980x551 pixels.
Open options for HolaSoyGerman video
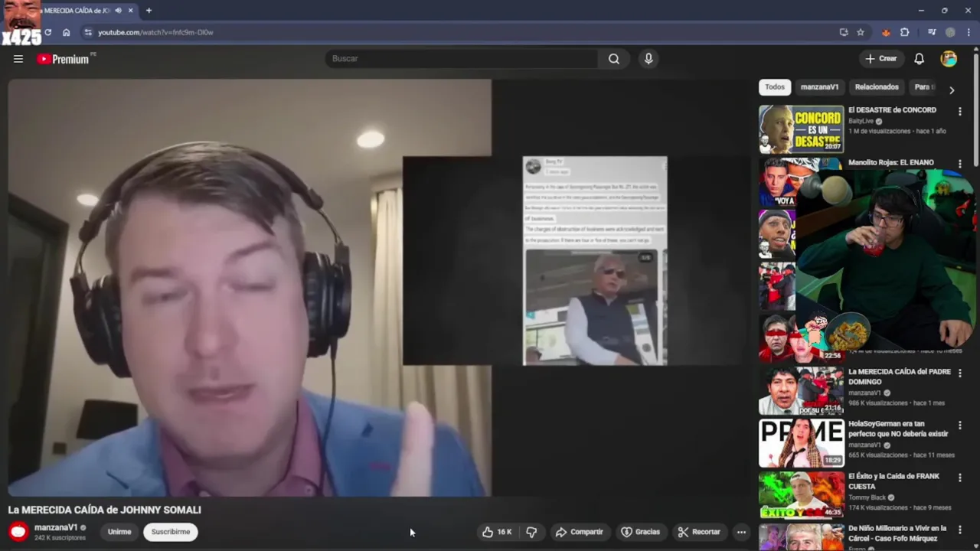tap(959, 425)
